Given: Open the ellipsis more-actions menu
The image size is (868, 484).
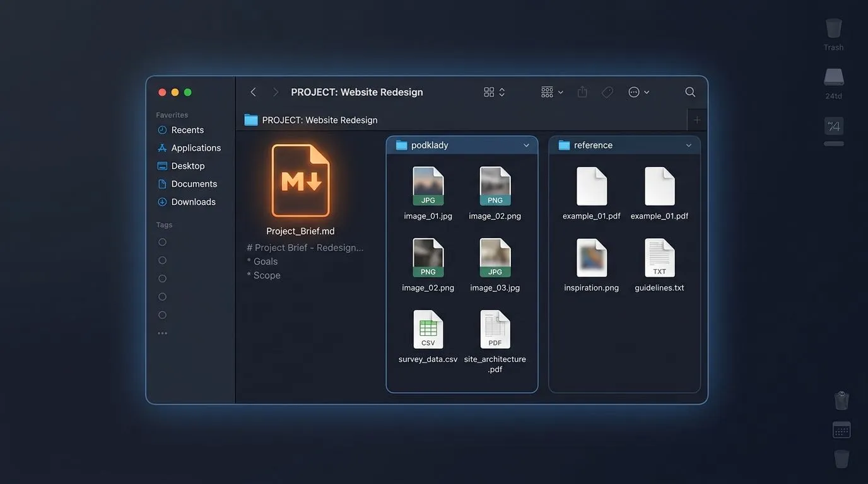Looking at the screenshot, I should (x=638, y=92).
